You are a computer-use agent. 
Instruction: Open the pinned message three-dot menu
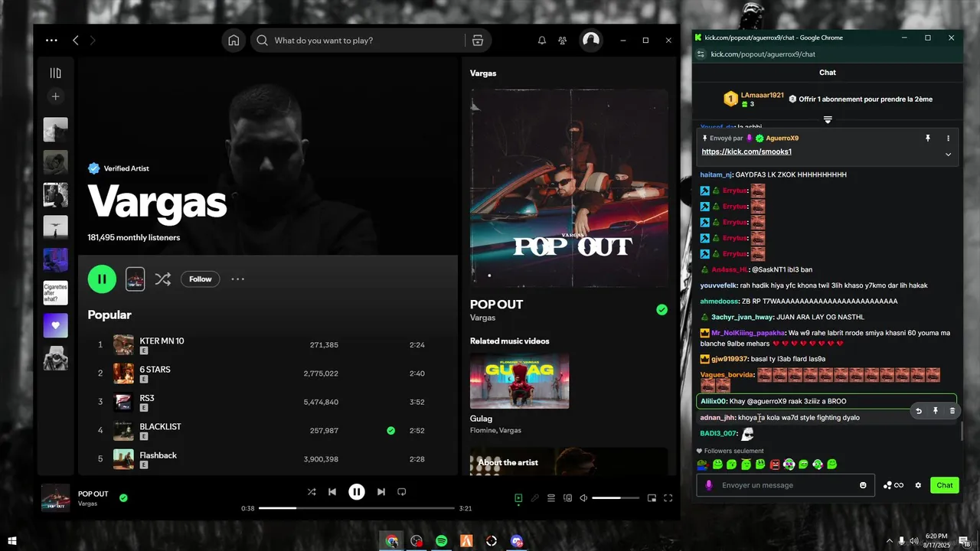click(948, 139)
